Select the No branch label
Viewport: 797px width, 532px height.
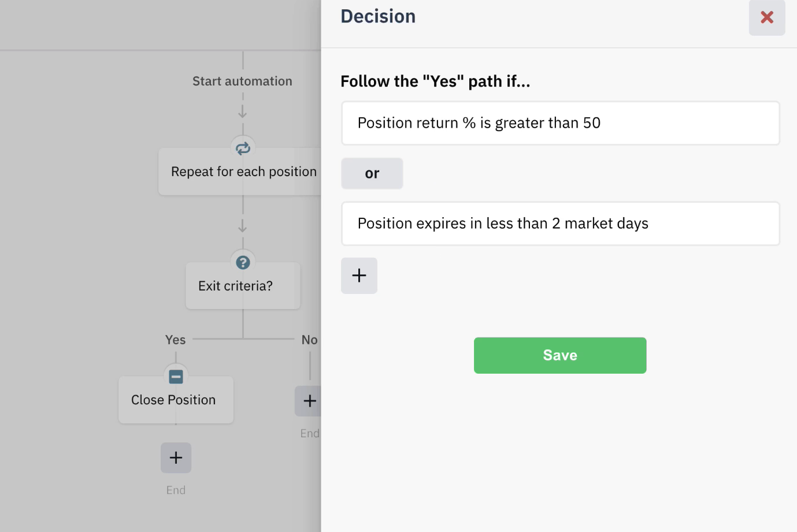coord(309,340)
